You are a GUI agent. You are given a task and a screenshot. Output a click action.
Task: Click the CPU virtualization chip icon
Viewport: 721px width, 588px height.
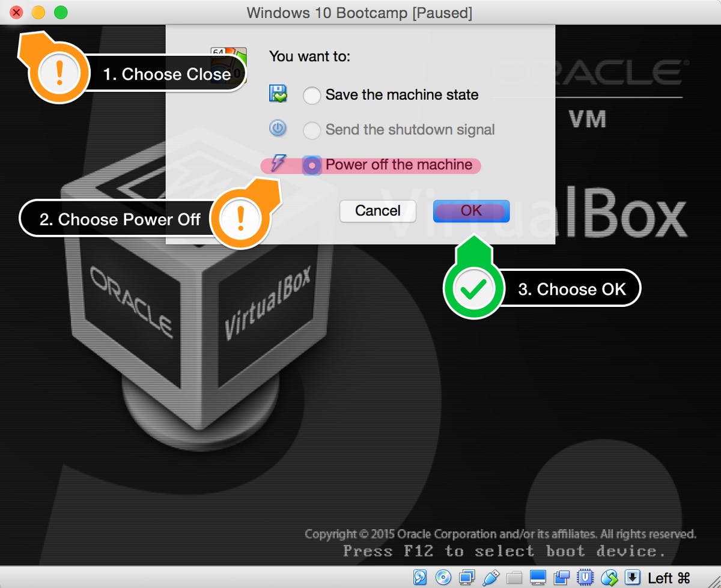[585, 578]
